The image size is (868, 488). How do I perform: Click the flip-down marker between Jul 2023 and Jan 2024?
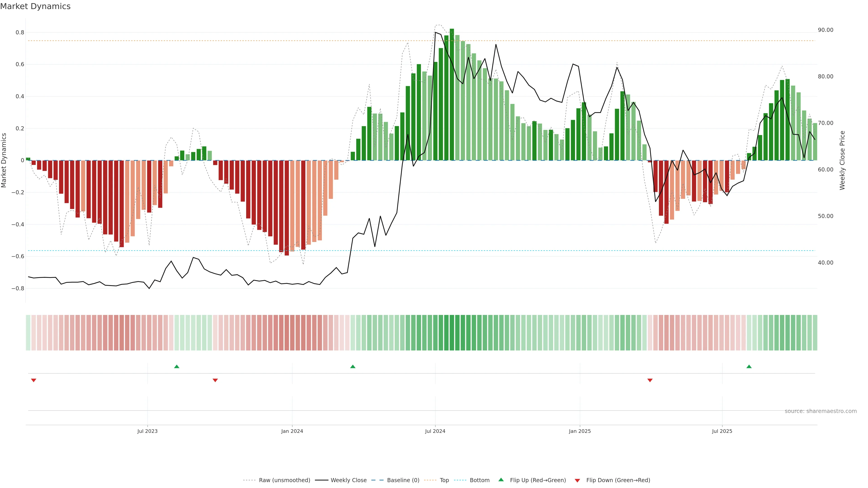215,380
